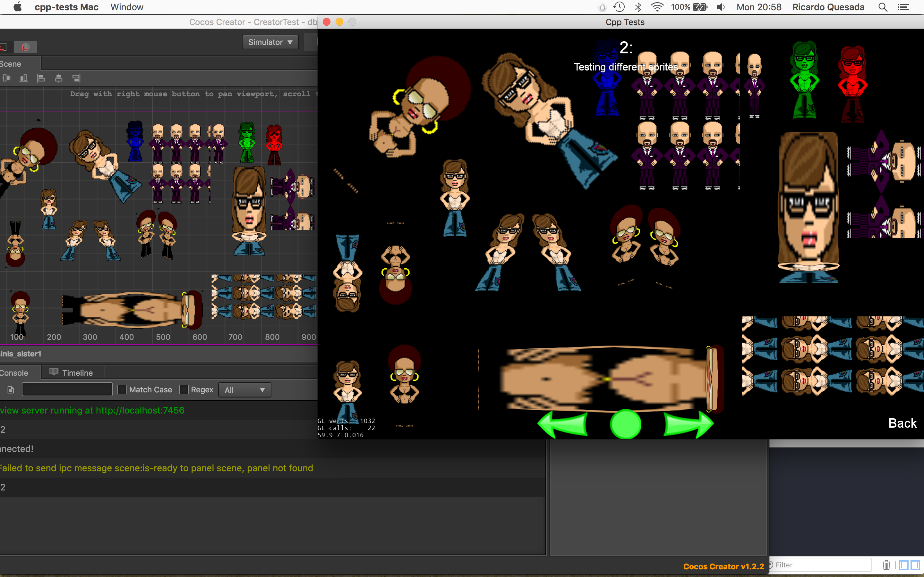Toggle the left sidebar pane icon
Viewport: 924px width, 577px height.
(x=903, y=565)
